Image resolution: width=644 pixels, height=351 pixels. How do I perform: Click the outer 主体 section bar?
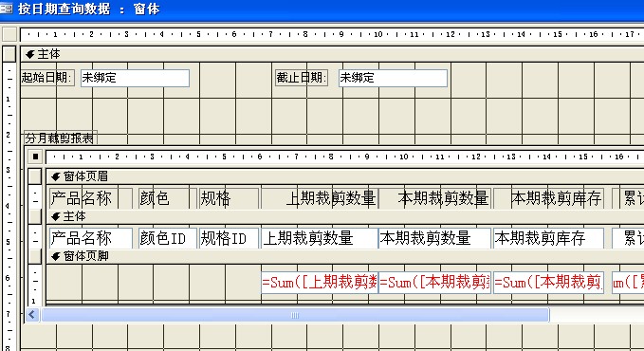tap(332, 54)
